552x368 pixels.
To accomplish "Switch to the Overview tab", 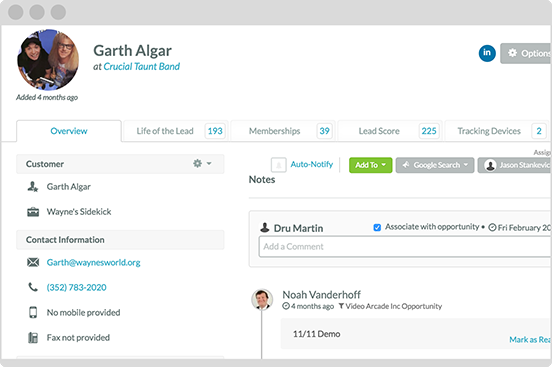I will 69,131.
